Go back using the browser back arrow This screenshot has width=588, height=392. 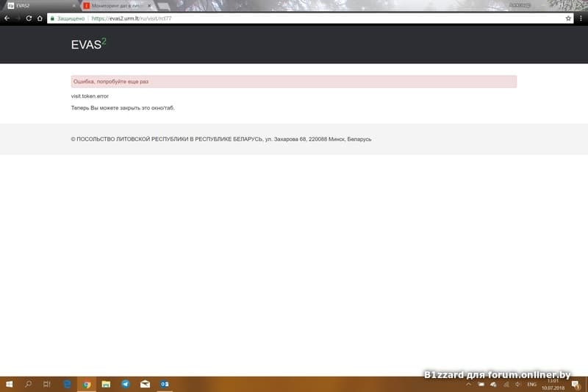click(7, 18)
